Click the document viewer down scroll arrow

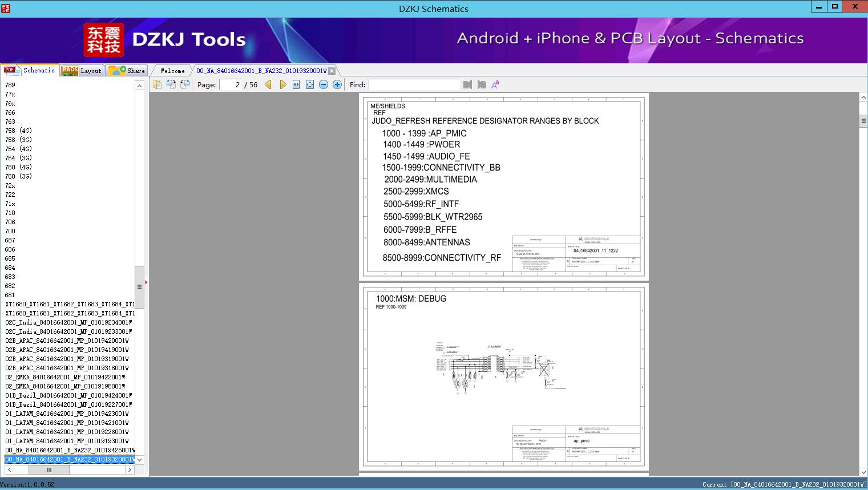[863, 472]
